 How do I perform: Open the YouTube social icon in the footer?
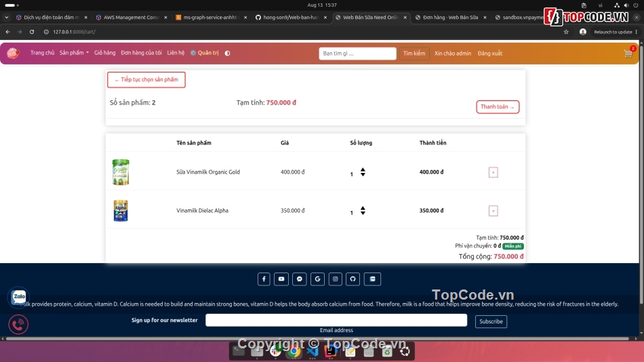pos(281,279)
